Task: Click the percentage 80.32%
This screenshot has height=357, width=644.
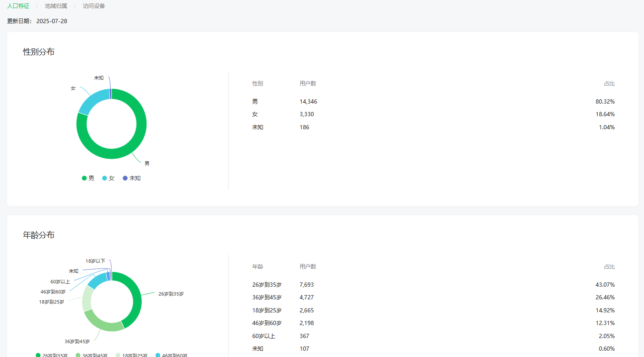Action: click(x=605, y=101)
